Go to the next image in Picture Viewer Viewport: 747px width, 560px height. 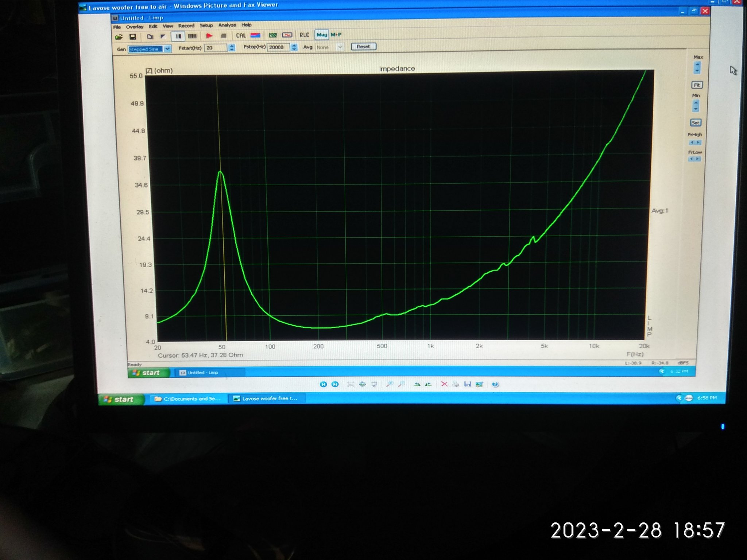(x=335, y=384)
